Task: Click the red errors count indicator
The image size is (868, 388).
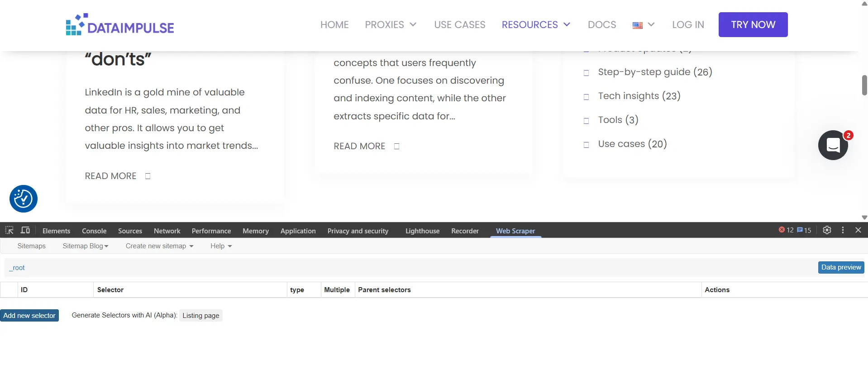Action: coord(786,230)
